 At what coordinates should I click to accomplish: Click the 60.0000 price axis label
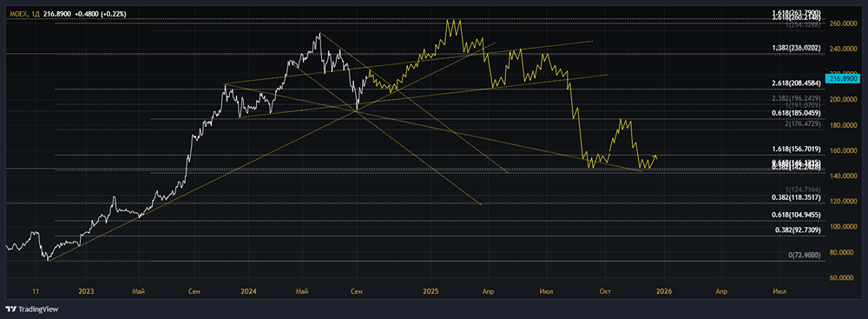click(842, 278)
